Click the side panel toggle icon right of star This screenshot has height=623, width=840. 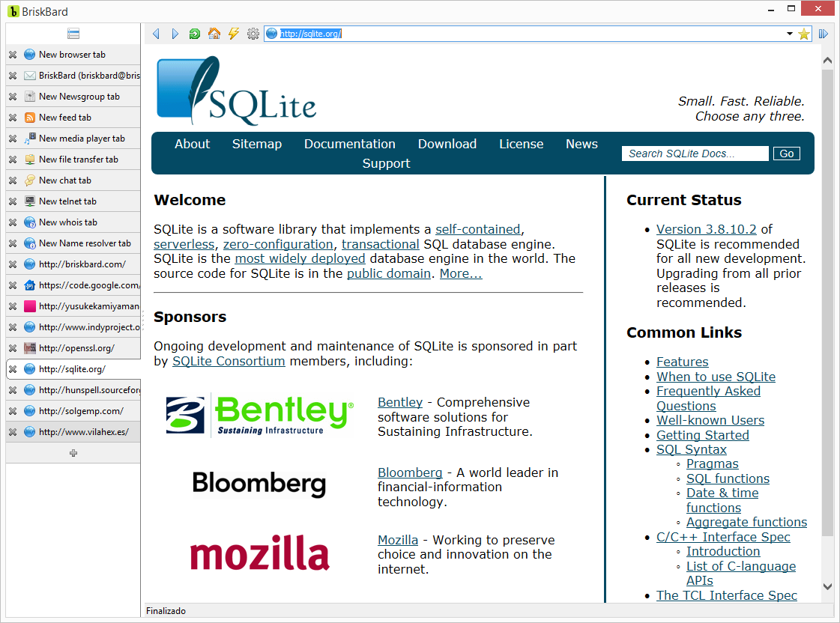coord(824,34)
